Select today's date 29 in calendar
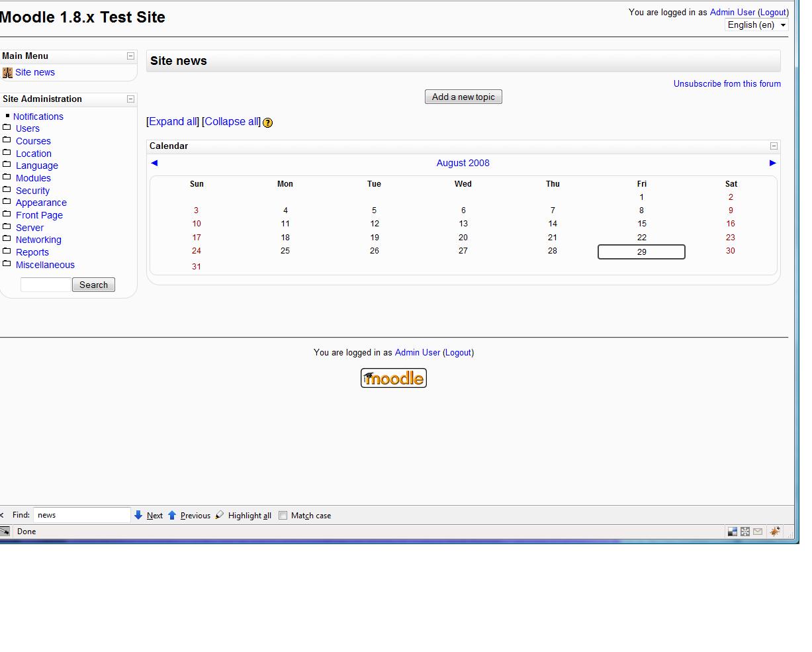The height and width of the screenshot is (652, 812). [x=641, y=252]
